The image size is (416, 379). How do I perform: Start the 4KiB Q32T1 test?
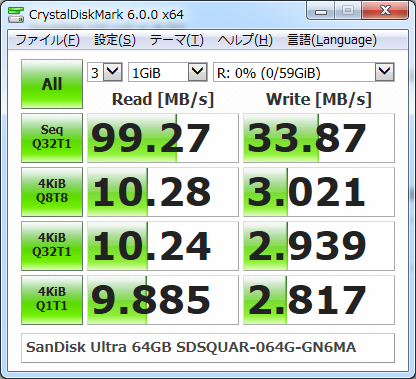(x=52, y=246)
